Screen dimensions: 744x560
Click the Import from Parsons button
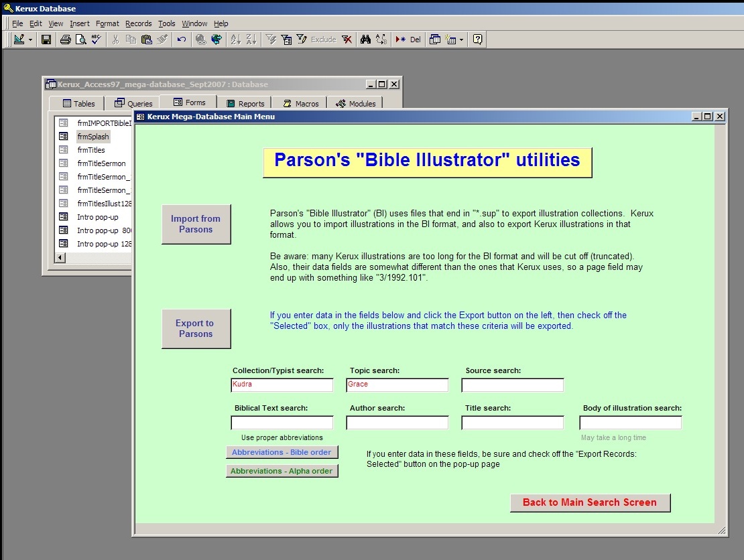[196, 224]
